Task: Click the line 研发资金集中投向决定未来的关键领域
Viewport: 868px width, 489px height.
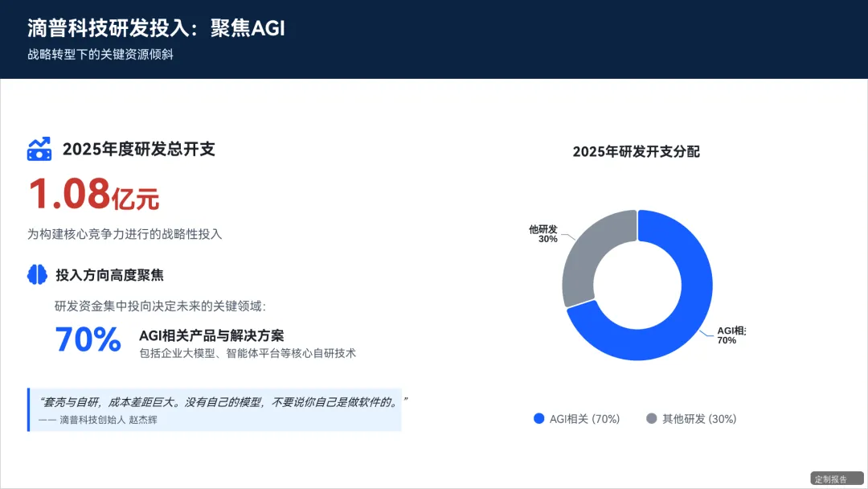Action: pyautogui.click(x=160, y=306)
